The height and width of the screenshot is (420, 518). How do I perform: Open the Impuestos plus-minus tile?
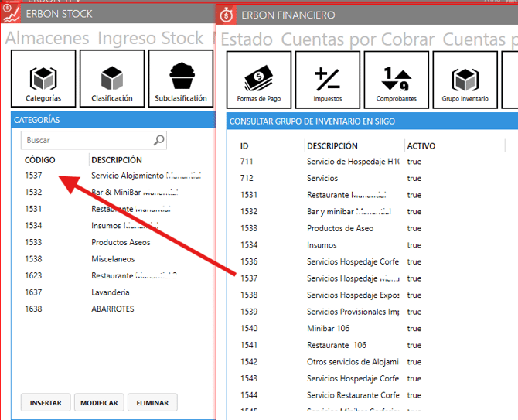click(327, 80)
